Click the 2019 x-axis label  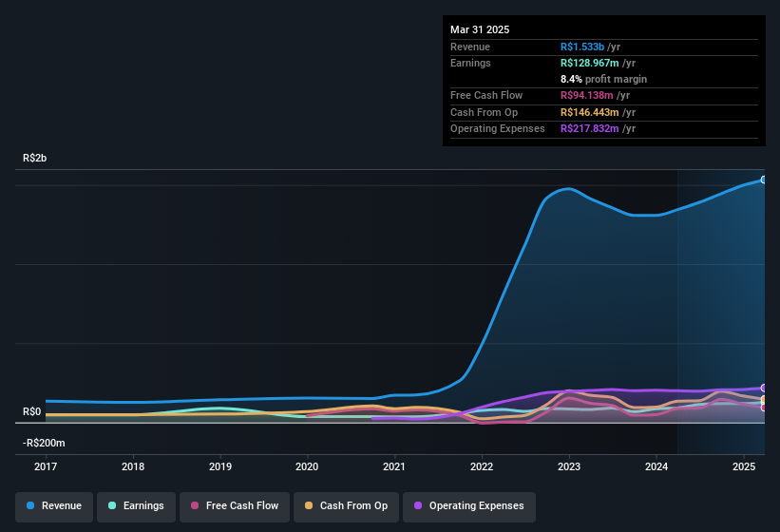219,466
